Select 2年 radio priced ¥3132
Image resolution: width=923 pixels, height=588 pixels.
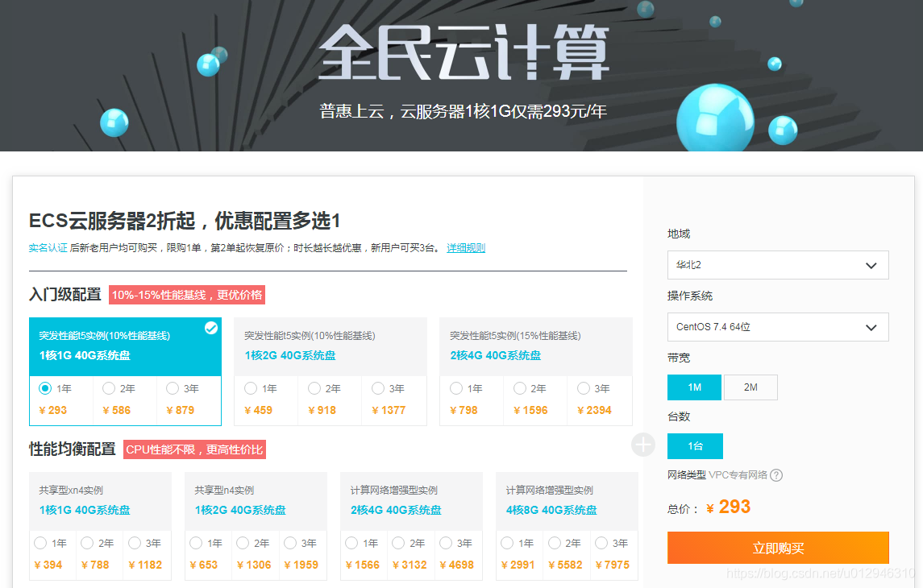[398, 543]
